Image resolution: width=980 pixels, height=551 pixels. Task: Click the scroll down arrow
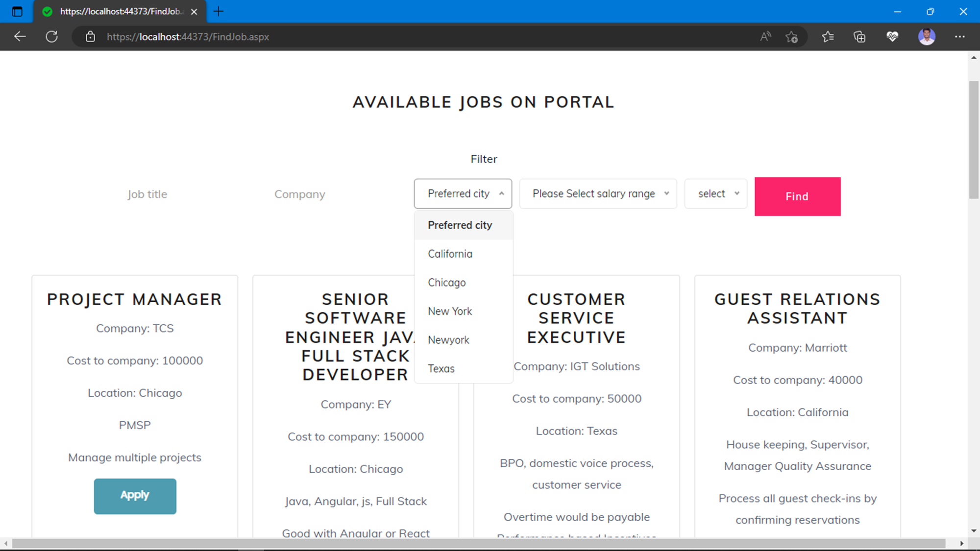click(974, 531)
